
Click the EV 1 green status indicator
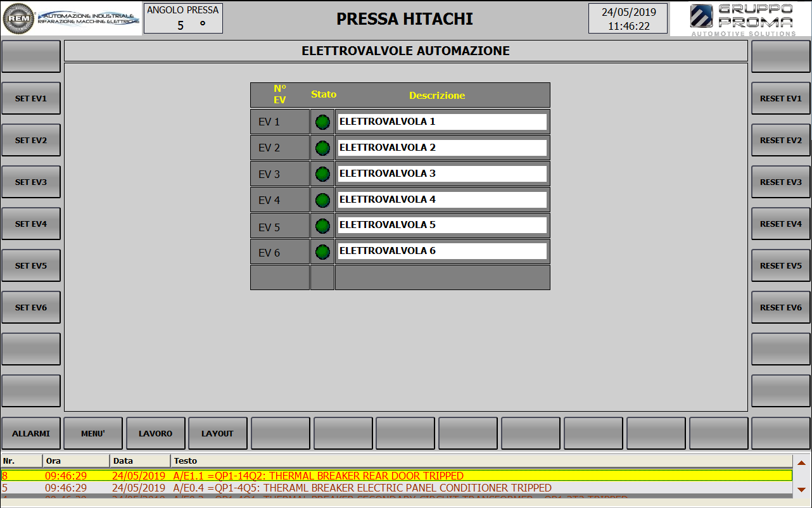pos(322,122)
